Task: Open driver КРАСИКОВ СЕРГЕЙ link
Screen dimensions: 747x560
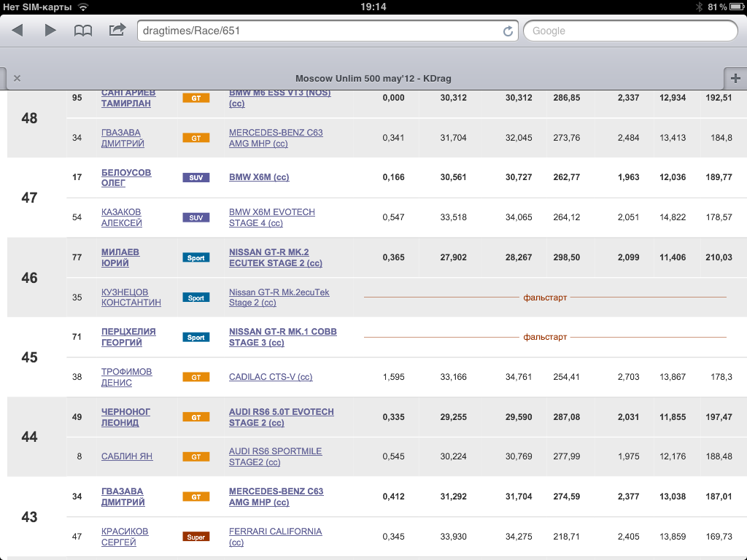Action: tap(124, 536)
